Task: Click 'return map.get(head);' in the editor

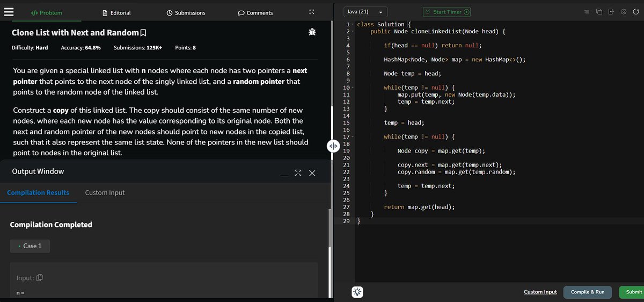Action: pos(419,207)
